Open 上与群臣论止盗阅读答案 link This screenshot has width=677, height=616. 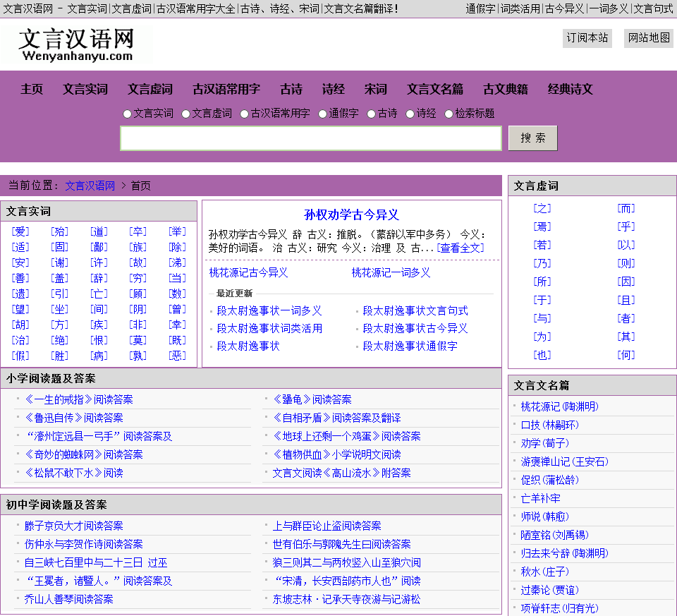point(327,526)
